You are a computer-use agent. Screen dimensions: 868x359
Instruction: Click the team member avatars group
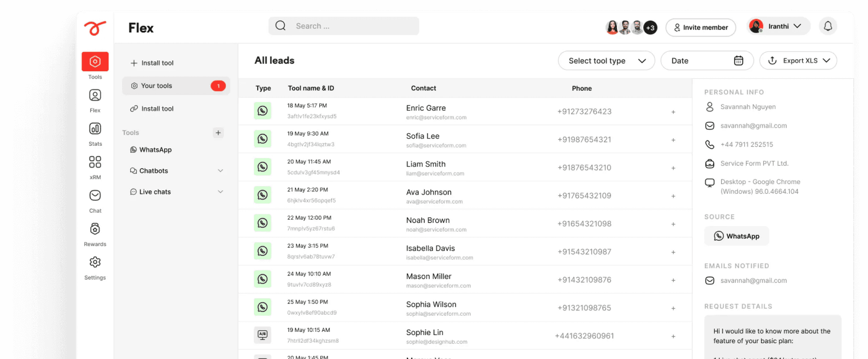(631, 28)
